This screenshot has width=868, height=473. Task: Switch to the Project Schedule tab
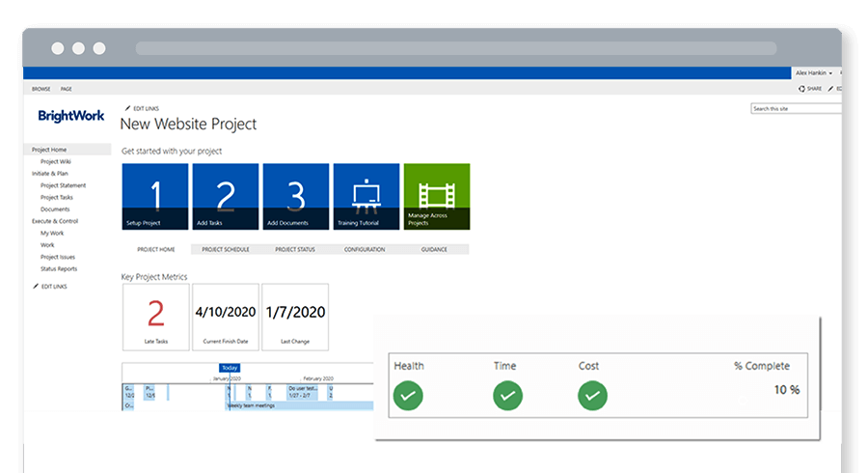pyautogui.click(x=225, y=249)
